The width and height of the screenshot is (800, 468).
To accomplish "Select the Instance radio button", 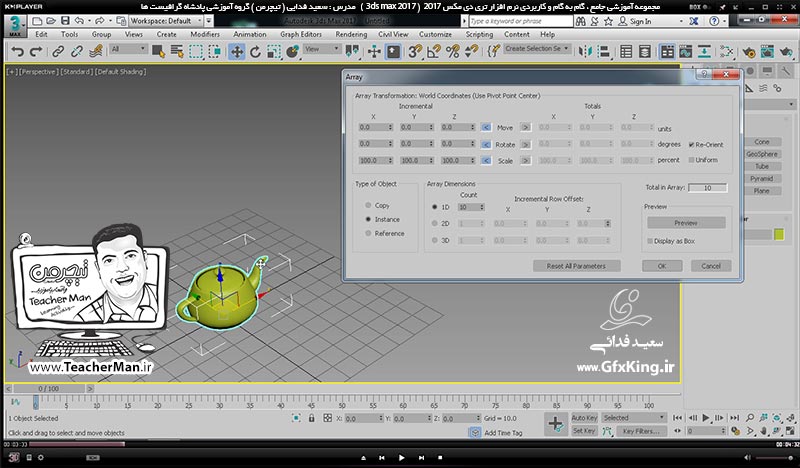I will 368,219.
